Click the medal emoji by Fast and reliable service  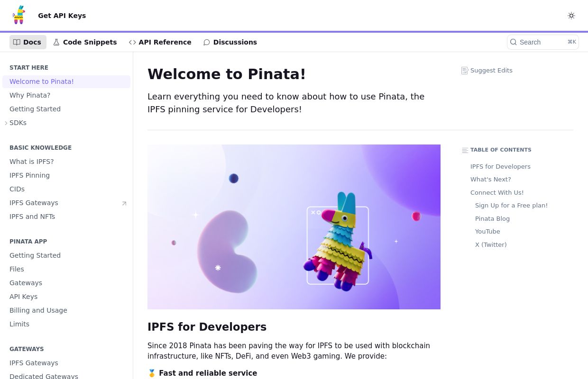152,373
